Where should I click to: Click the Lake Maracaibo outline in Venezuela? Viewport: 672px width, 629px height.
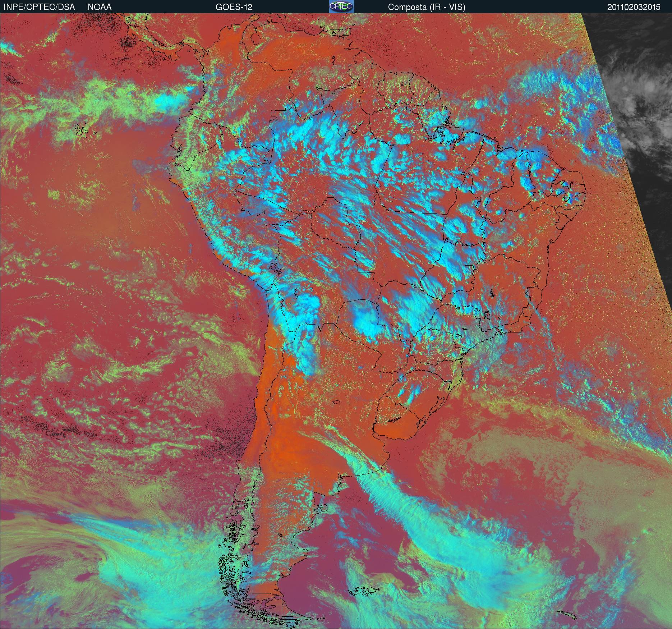(256, 37)
